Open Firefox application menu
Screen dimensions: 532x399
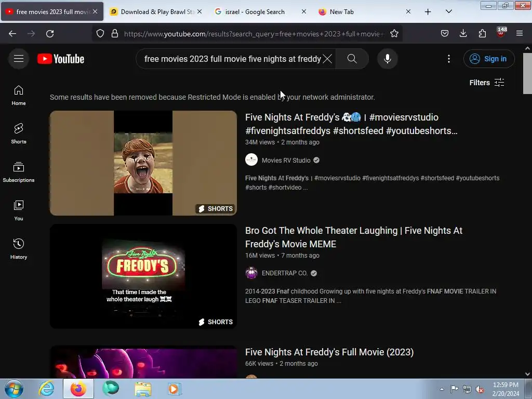520,34
